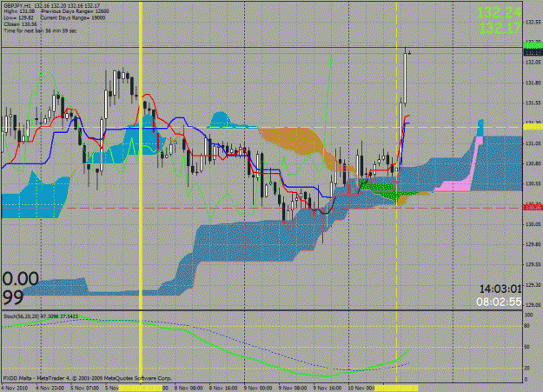Click the yellow time tag under dashed line
The width and height of the screenshot is (543, 392).
tap(396, 388)
